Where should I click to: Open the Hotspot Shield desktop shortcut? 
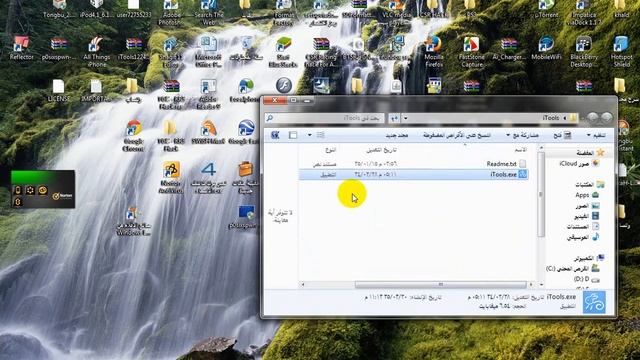pos(621,52)
